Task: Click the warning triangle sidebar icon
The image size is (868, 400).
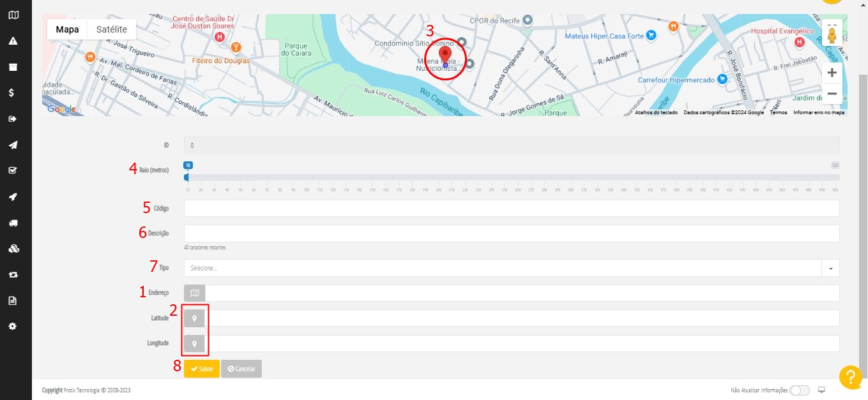Action: (13, 41)
